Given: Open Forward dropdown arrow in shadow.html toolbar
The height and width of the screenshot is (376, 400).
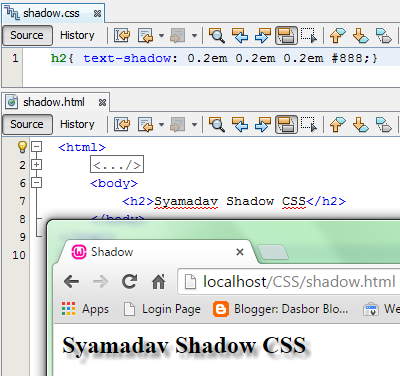Looking at the screenshot, I should click(x=194, y=125).
